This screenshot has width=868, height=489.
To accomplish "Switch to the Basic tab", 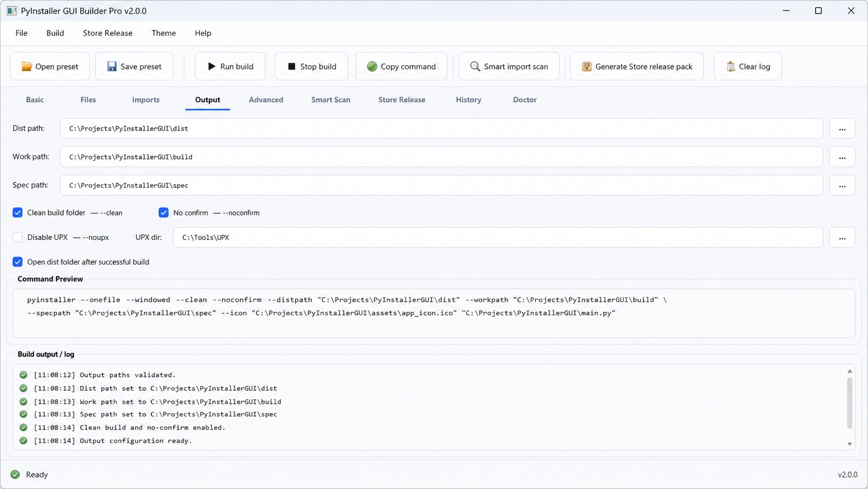I will [35, 100].
